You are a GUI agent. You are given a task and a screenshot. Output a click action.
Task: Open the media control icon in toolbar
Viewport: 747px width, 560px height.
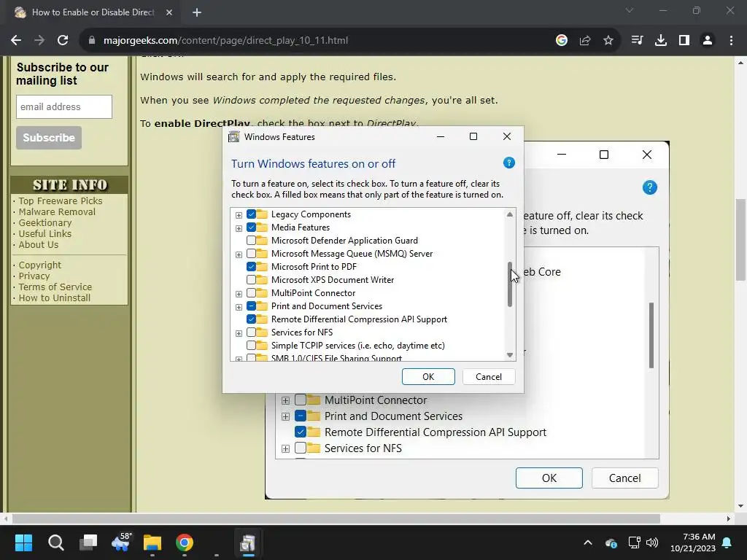click(637, 41)
